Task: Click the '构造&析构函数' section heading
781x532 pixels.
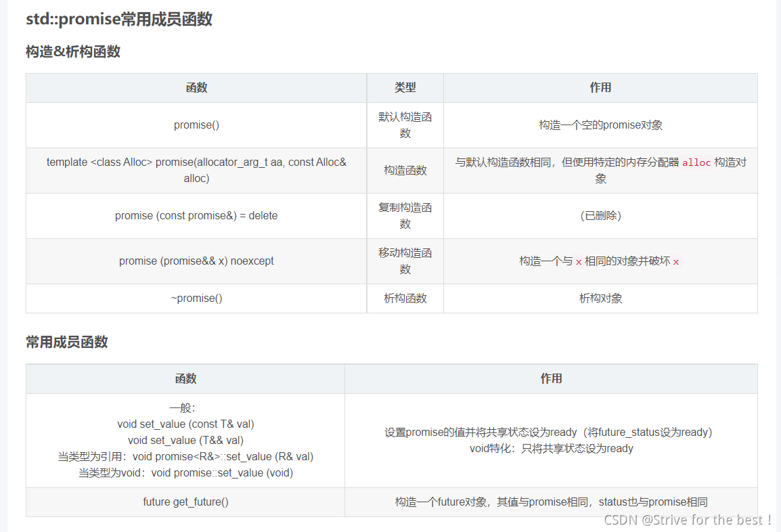Action: click(73, 51)
